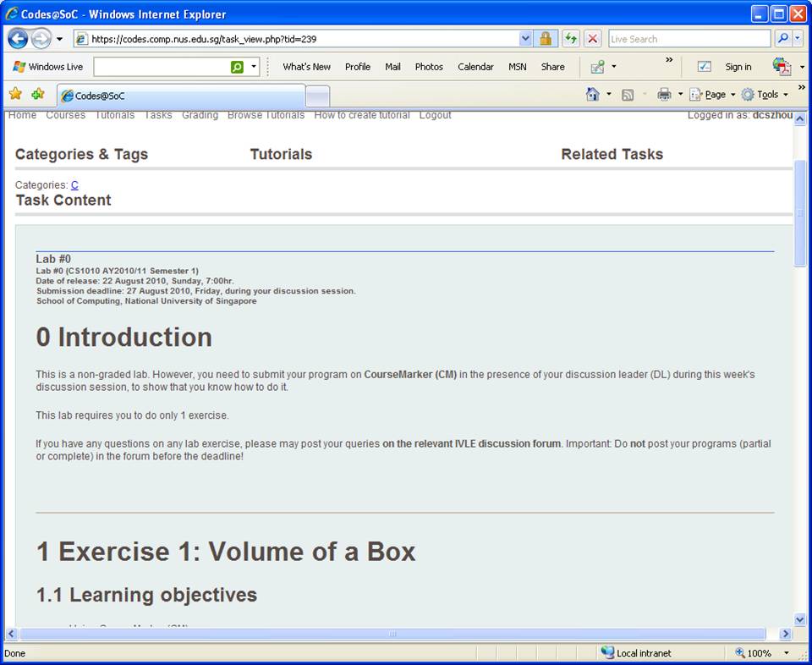Open Photos on Windows Live toolbar
This screenshot has height=665, width=812.
429,67
